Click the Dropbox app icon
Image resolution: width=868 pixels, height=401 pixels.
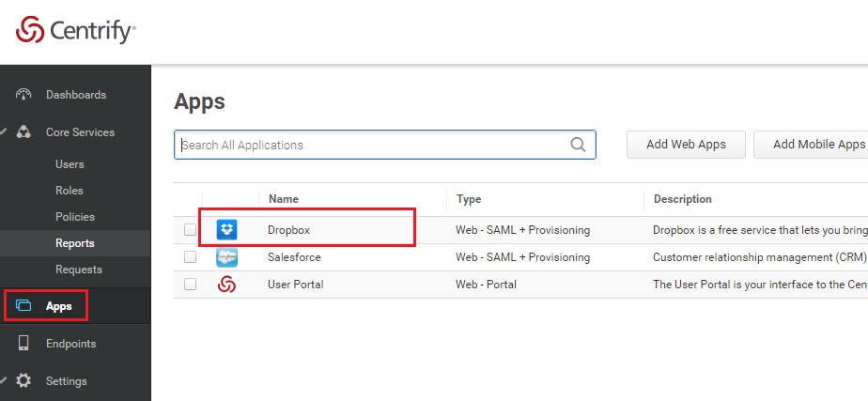227,229
